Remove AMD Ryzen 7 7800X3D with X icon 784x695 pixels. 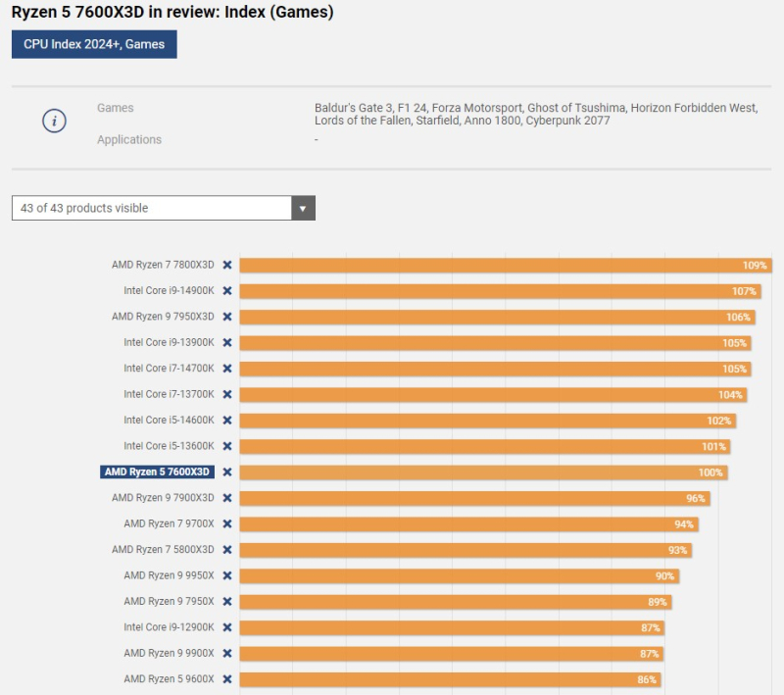pos(227,265)
